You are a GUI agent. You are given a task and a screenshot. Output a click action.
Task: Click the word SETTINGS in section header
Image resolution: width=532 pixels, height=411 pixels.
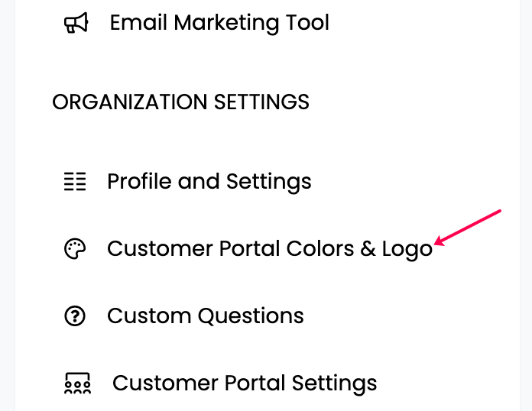tap(261, 102)
